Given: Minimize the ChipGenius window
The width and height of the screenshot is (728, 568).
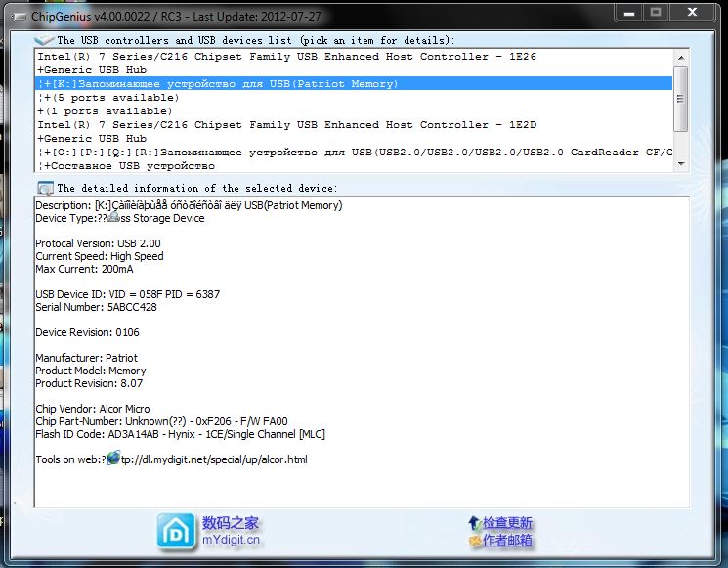Looking at the screenshot, I should [629, 13].
